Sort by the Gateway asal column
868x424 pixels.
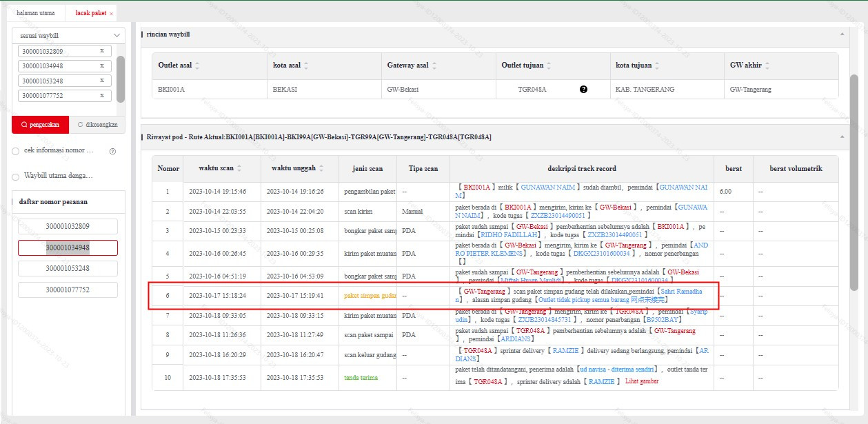tap(434, 65)
